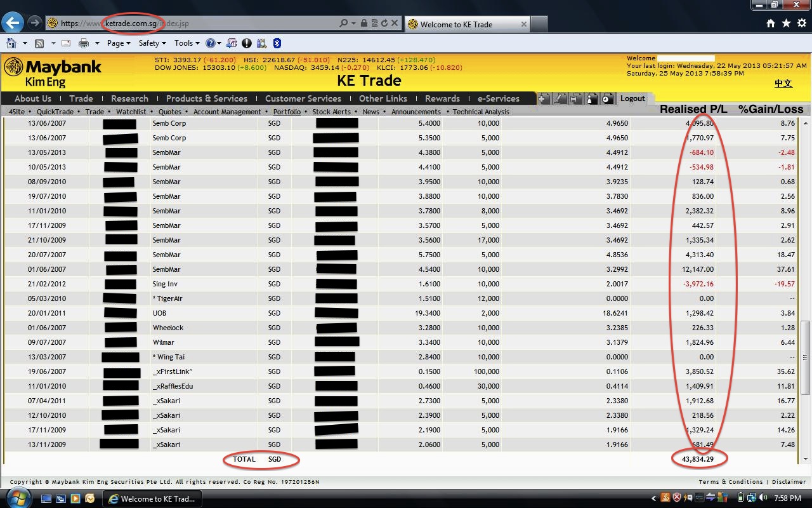This screenshot has height=508, width=812.
Task: Switch language with the 中文 link
Action: click(783, 84)
